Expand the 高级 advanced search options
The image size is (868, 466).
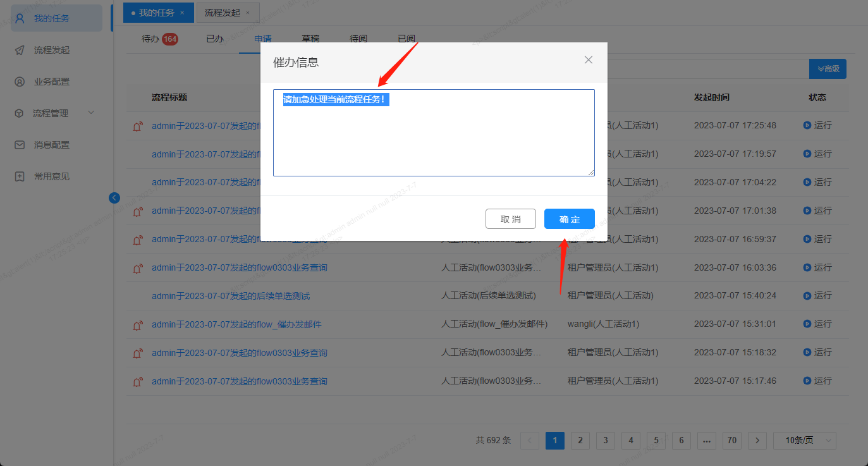(828, 68)
